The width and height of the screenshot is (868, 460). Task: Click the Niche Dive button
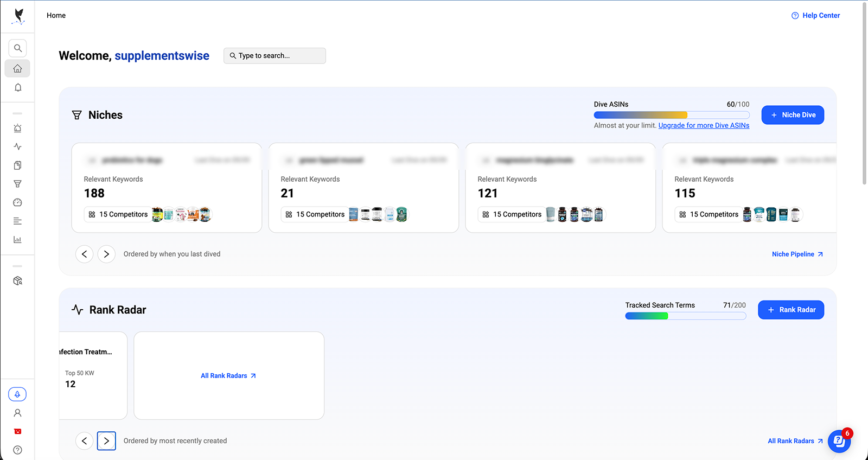pos(793,115)
